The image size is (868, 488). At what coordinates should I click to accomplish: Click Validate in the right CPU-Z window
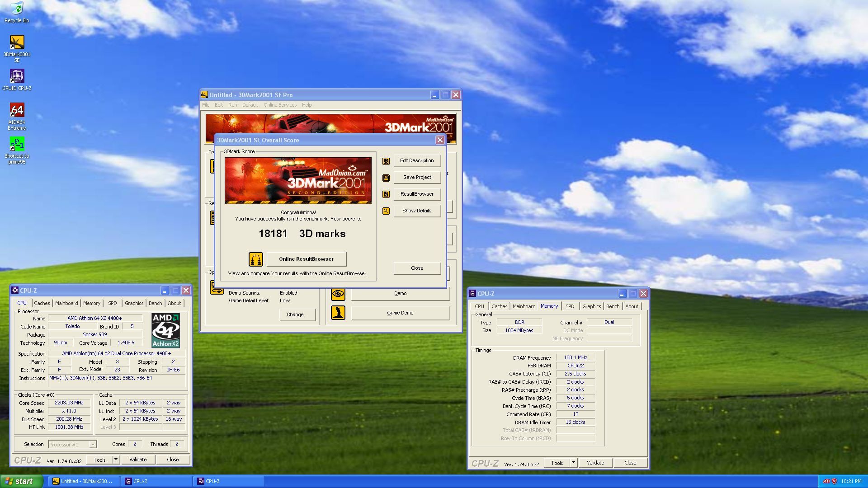tap(595, 463)
